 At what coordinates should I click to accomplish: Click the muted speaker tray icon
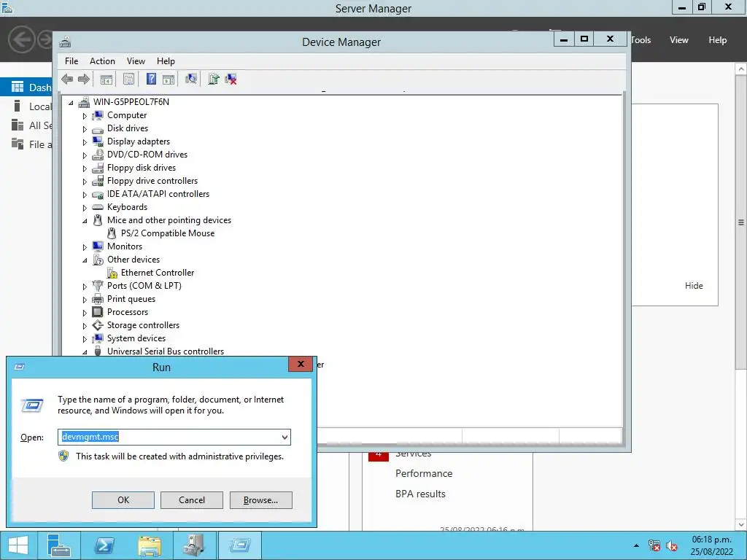(x=672, y=545)
